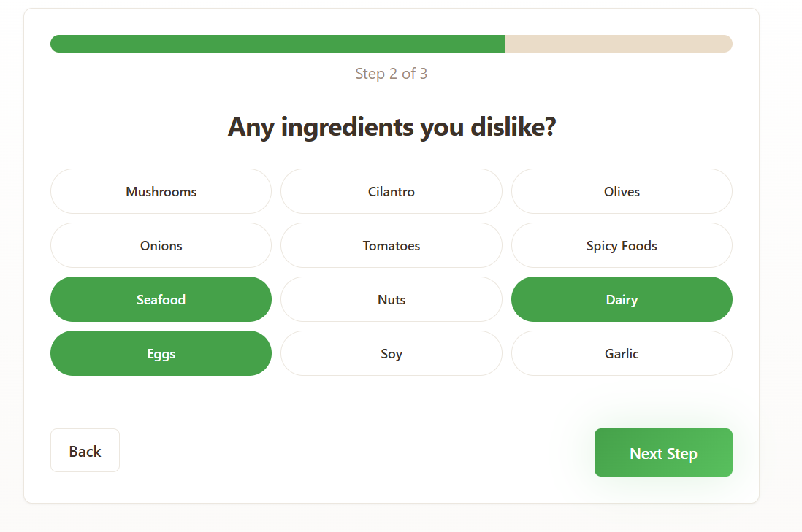Choose Spicy Foods as disliked
This screenshot has width=802, height=532.
pos(622,245)
